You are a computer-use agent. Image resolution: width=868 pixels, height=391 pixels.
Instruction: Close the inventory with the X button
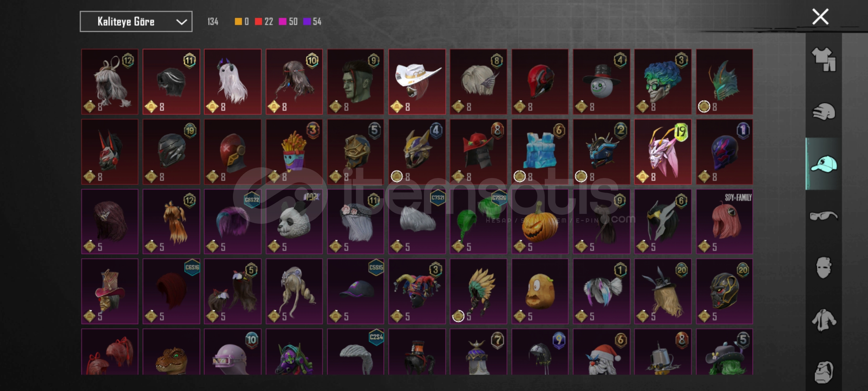pyautogui.click(x=820, y=17)
